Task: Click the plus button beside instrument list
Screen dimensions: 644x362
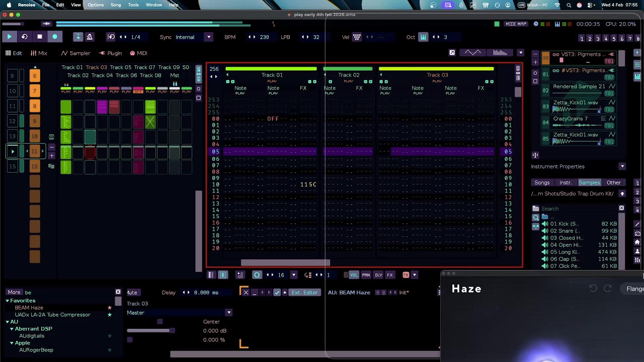Action: click(535, 62)
